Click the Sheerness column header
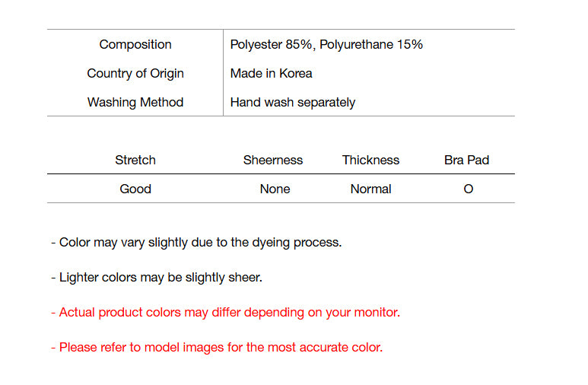The image size is (588, 385). coord(273,160)
